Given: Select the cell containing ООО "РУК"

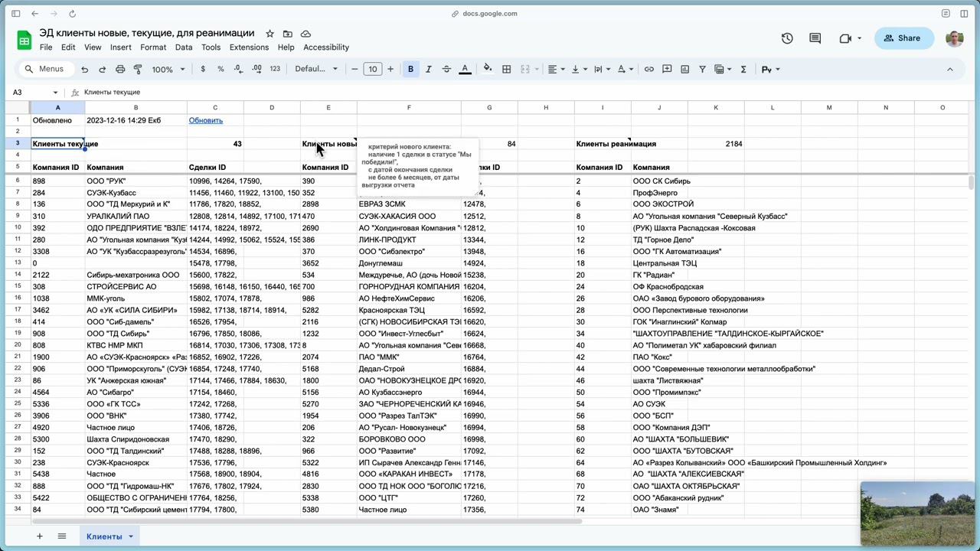Looking at the screenshot, I should [x=136, y=181].
